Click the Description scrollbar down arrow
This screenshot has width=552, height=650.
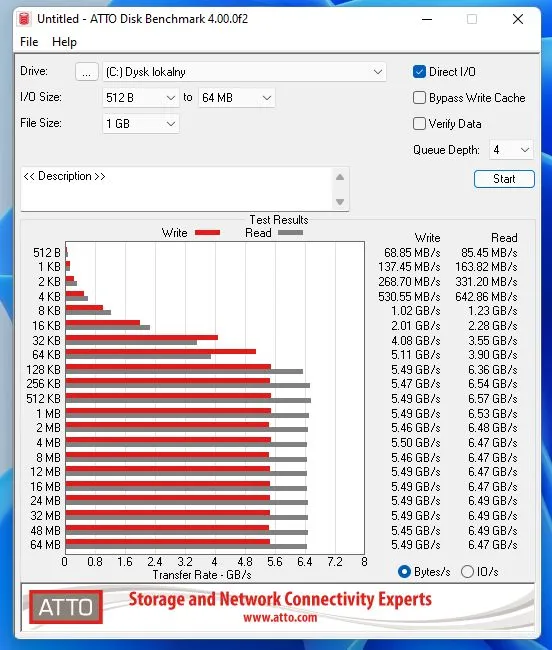point(340,202)
